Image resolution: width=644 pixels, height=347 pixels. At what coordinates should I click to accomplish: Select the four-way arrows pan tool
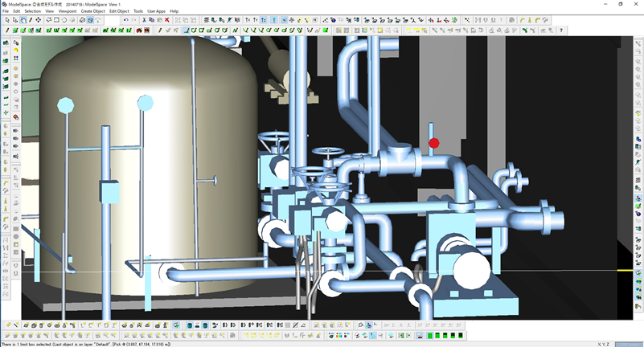(40, 20)
